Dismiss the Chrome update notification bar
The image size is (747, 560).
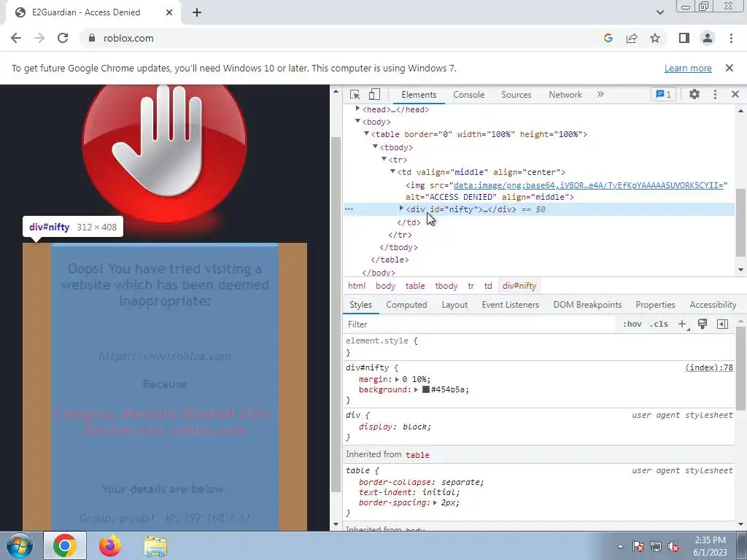(x=729, y=68)
